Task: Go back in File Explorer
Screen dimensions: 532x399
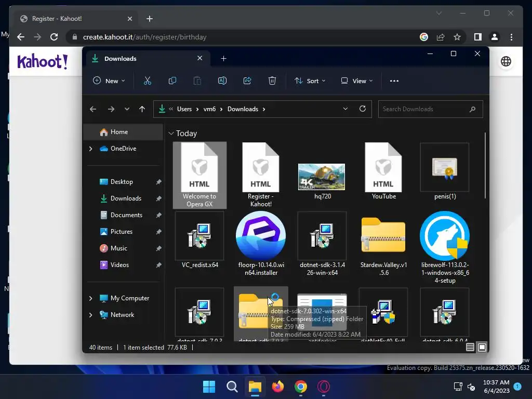Action: click(93, 109)
